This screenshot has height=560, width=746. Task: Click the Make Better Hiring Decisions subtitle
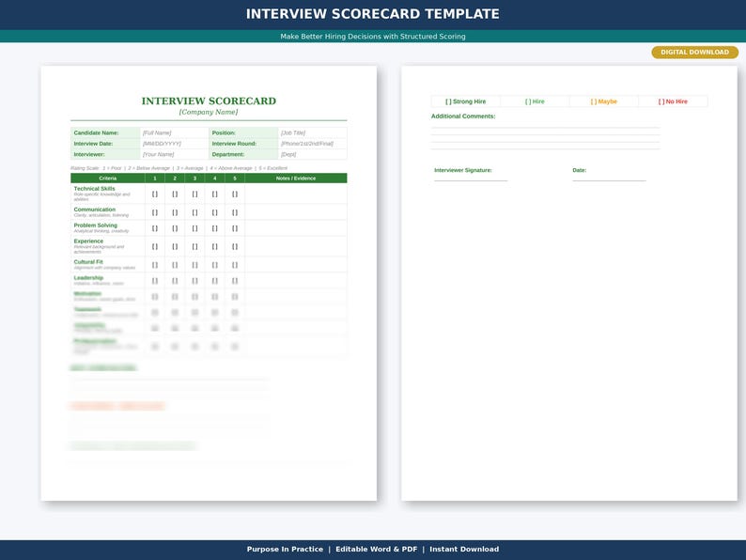372,36
